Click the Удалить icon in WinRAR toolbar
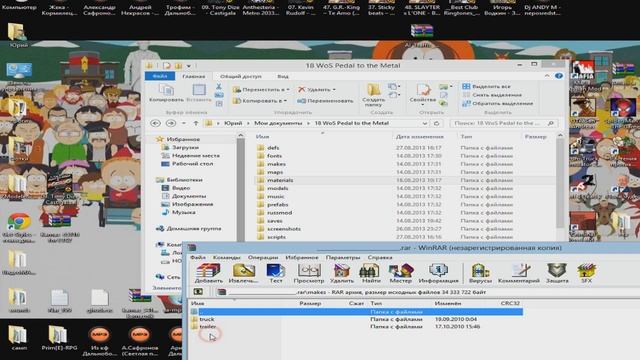The image size is (640, 360). (x=341, y=273)
